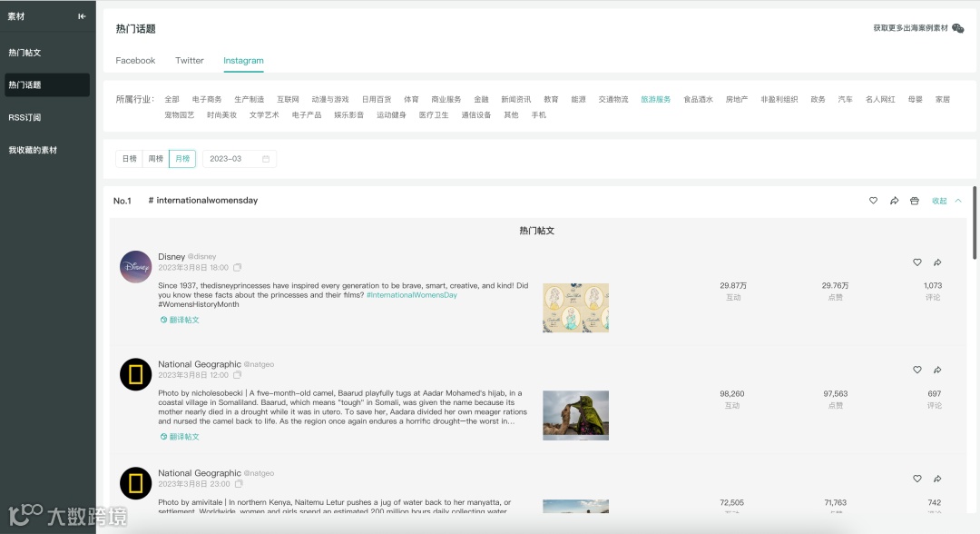The image size is (980, 534).
Task: Select 周榜 weekly ranking
Action: click(156, 159)
